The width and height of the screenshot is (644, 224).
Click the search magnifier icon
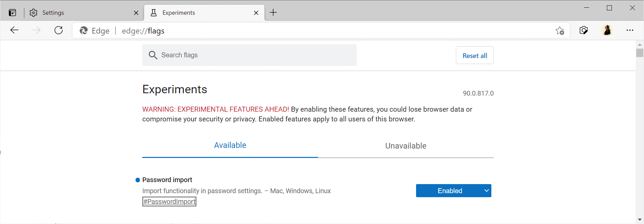point(153,55)
